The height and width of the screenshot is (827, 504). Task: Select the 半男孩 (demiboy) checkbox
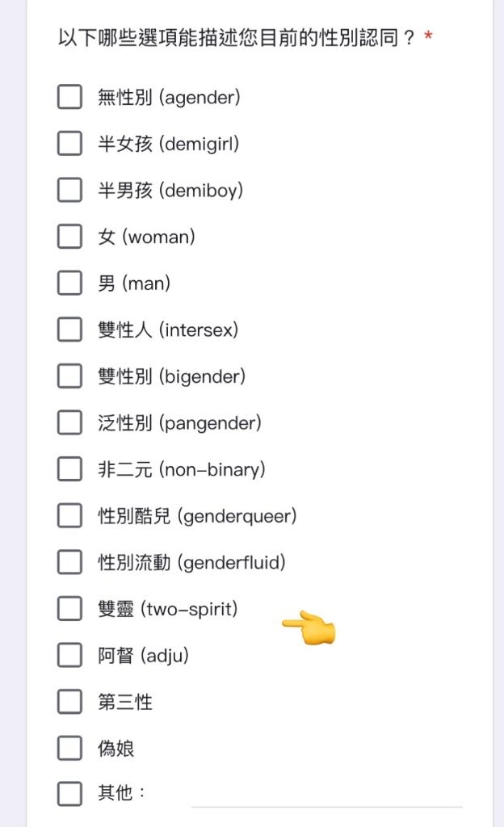(69, 189)
